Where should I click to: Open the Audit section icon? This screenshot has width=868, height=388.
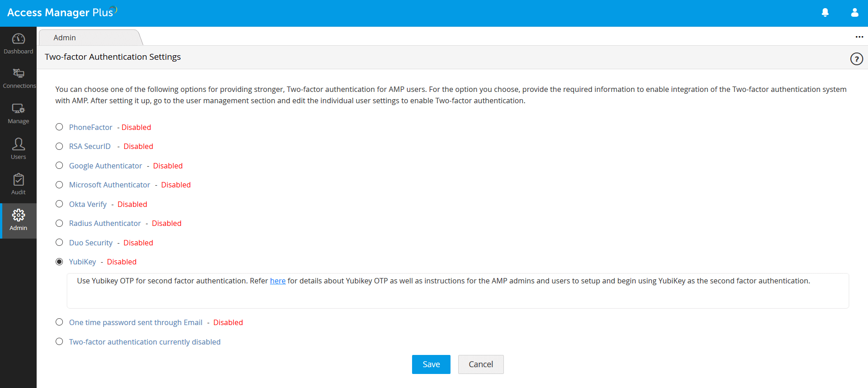pyautogui.click(x=18, y=180)
